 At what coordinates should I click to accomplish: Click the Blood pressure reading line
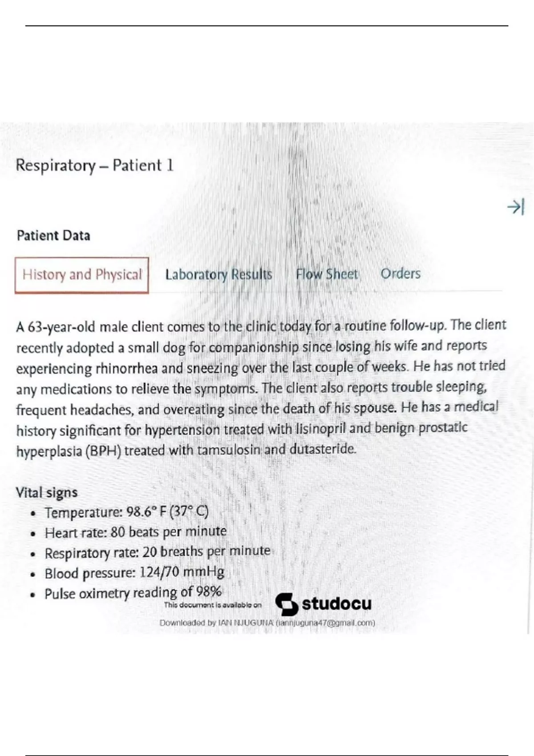[x=134, y=572]
